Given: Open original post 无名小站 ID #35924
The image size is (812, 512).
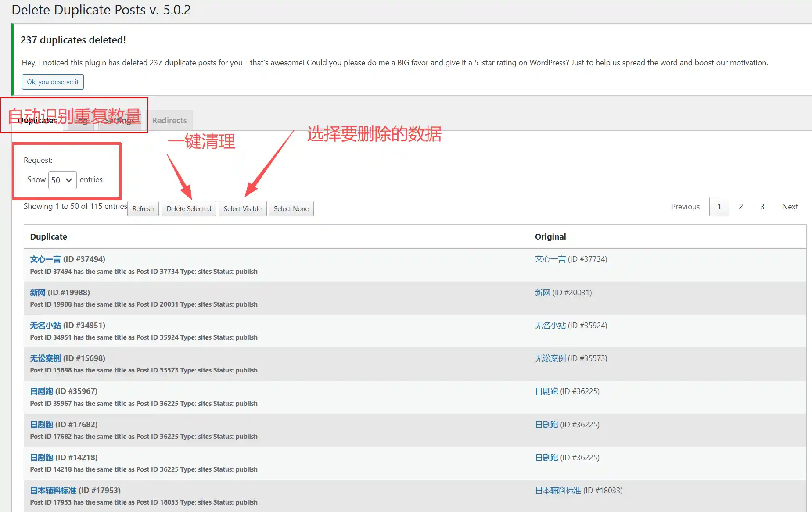Looking at the screenshot, I should click(550, 326).
